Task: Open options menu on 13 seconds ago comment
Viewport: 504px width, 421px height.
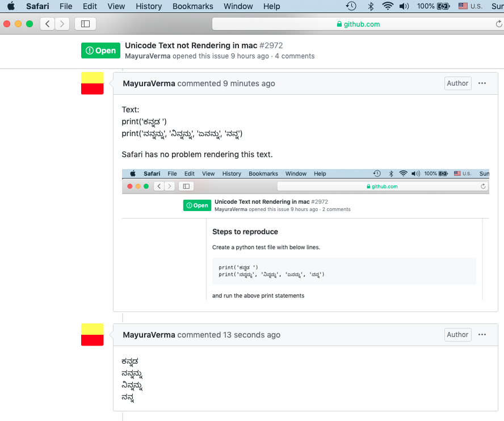Action: click(482, 335)
